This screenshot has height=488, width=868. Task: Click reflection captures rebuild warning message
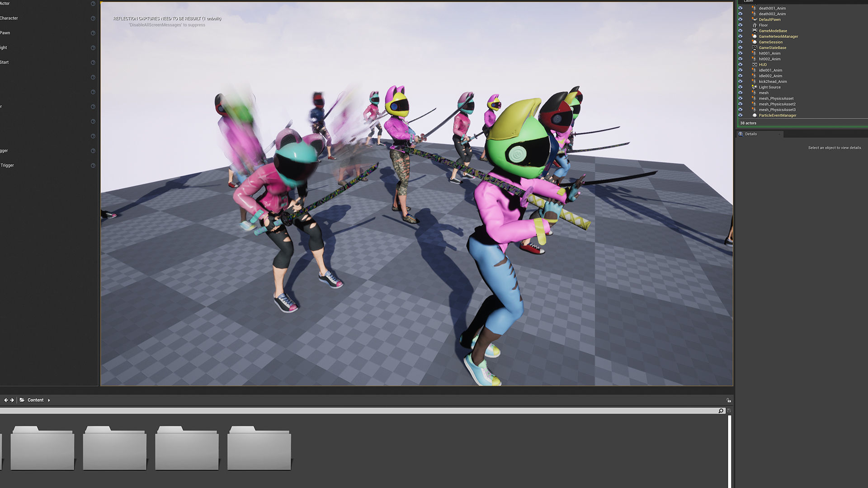point(167,19)
